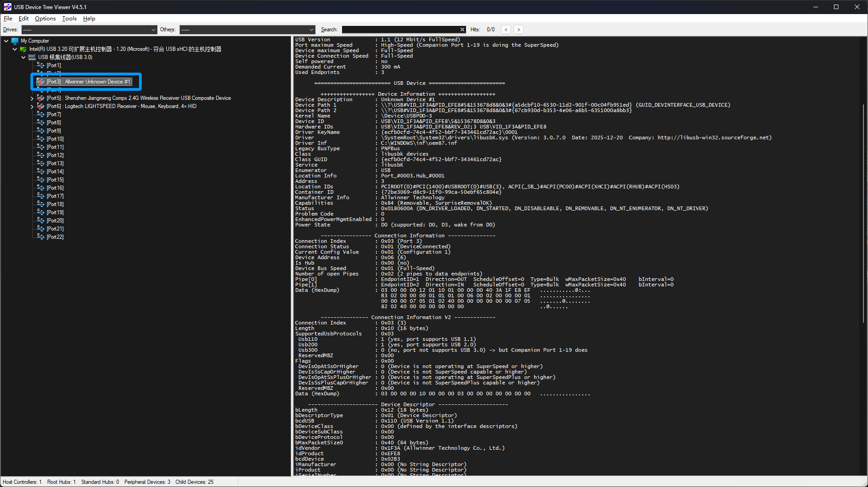The height and width of the screenshot is (487, 868).
Task: Click the Intel USB 3.20 host controller icon
Action: (23, 49)
